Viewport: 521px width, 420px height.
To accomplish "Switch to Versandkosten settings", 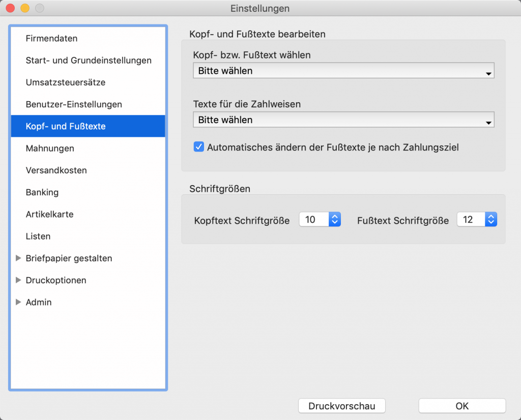I will coord(56,170).
